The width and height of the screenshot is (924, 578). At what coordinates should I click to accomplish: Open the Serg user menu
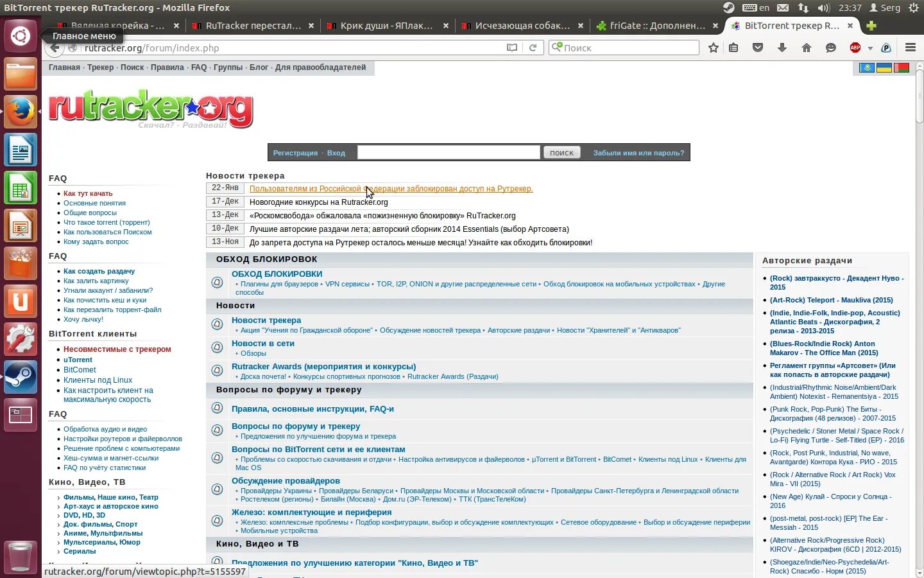(885, 8)
